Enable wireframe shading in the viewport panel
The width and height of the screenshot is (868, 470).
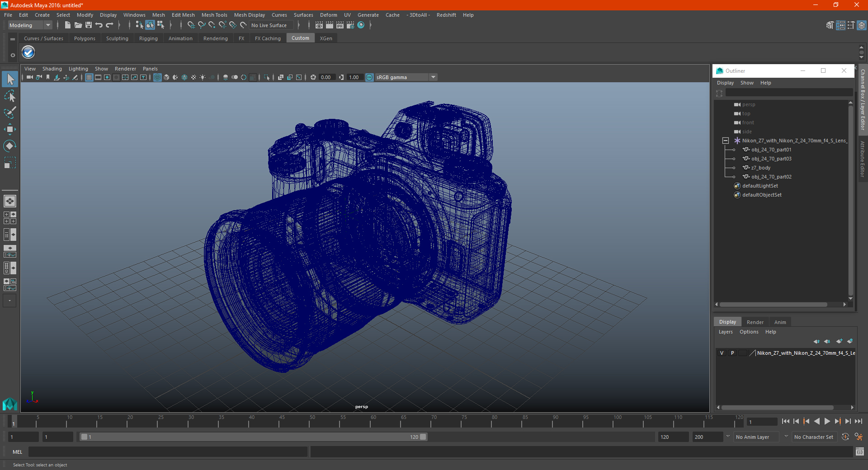coord(157,77)
